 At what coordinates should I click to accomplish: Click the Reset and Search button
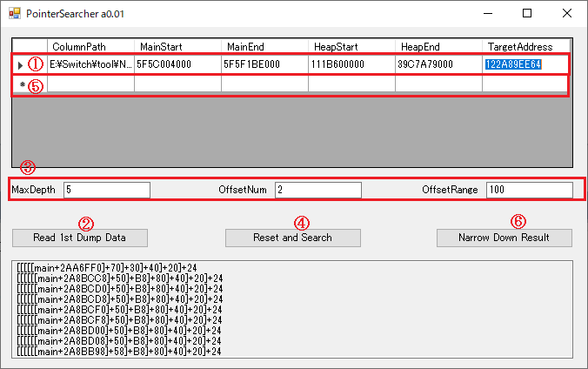[293, 238]
